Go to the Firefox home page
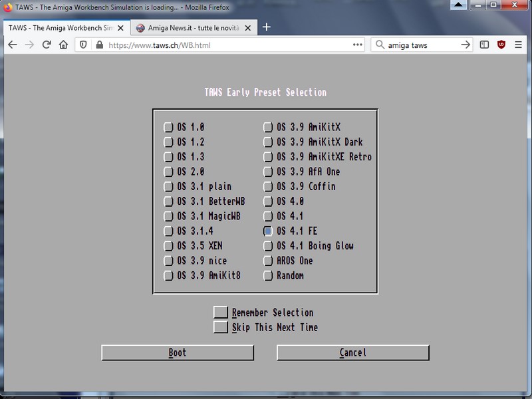 63,45
